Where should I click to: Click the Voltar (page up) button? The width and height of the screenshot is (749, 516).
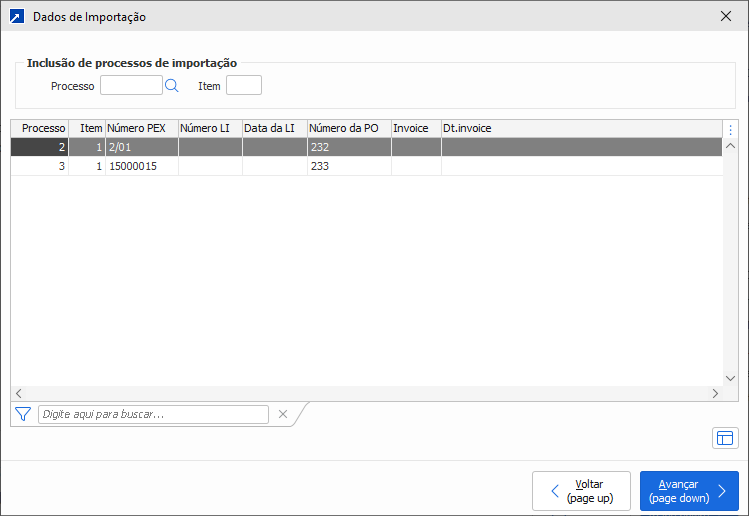581,491
